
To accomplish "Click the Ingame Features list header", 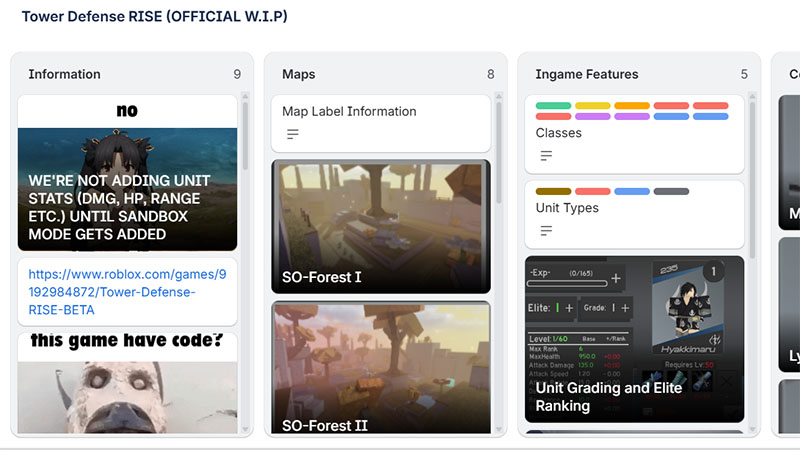I will pyautogui.click(x=587, y=74).
